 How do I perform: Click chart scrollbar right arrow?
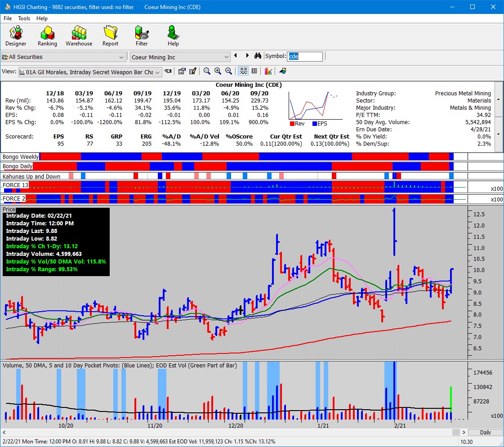click(464, 433)
